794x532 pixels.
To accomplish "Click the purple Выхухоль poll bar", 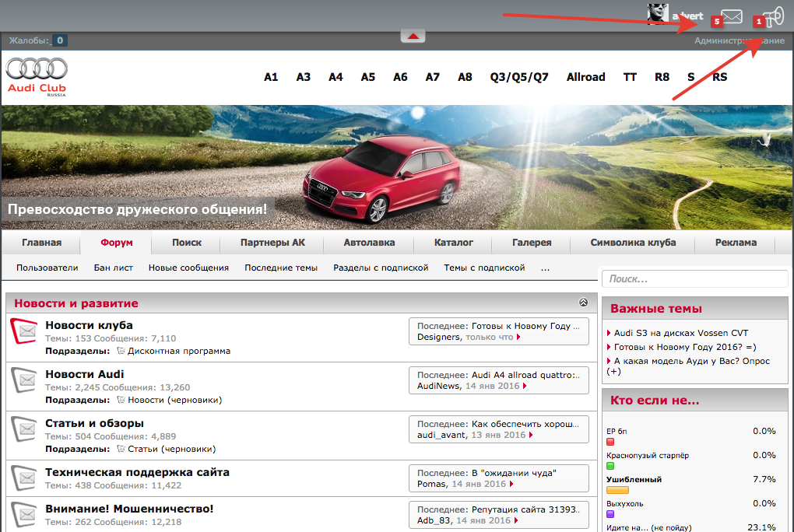I will [610, 514].
